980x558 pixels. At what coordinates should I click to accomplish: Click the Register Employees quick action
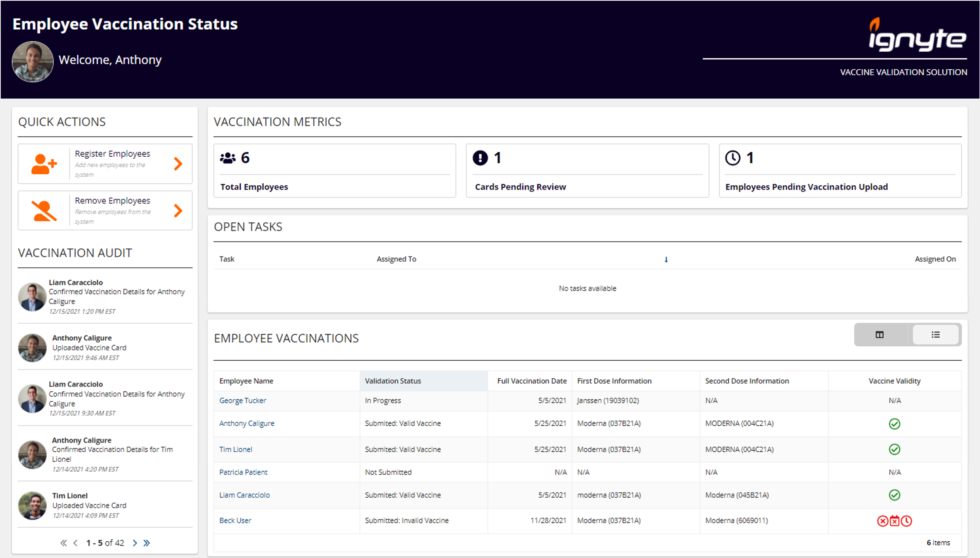tap(105, 164)
